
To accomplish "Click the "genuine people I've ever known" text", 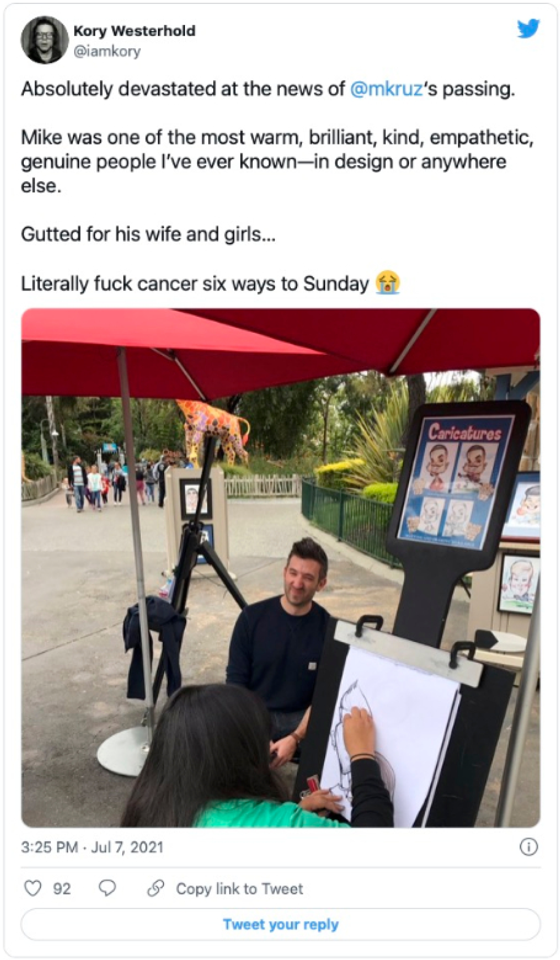I will click(158, 161).
